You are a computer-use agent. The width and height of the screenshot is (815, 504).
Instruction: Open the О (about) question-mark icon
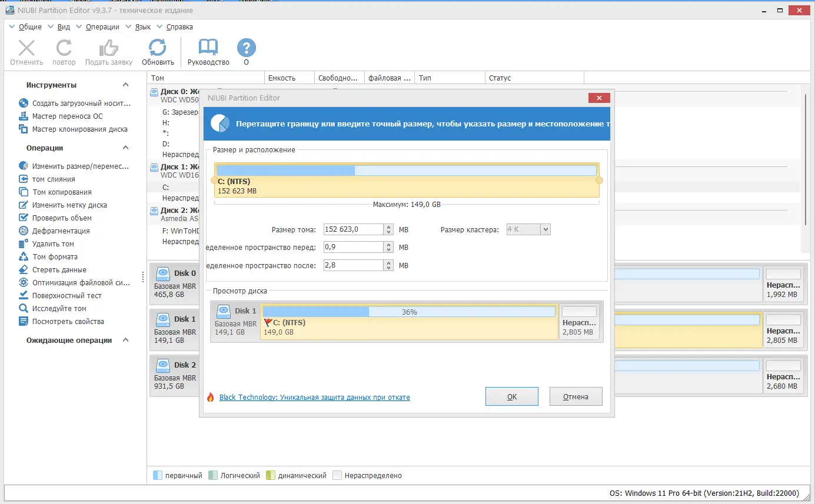246,48
